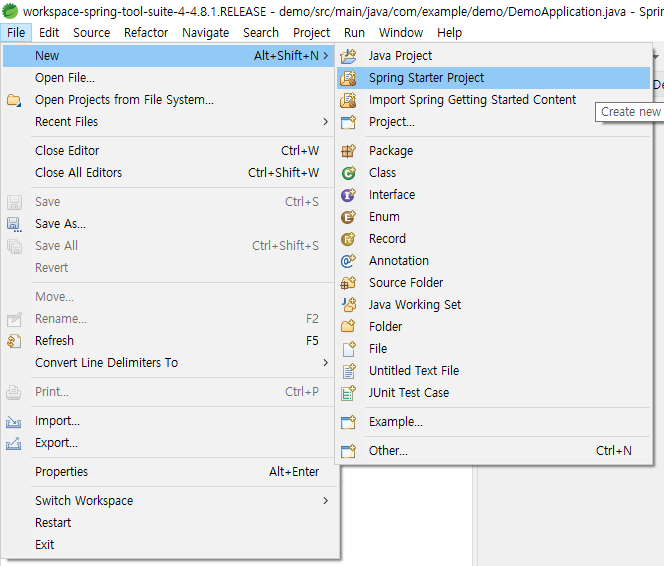Viewport: 664px width, 566px height.
Task: Click the purple Interface icon
Action: click(348, 195)
